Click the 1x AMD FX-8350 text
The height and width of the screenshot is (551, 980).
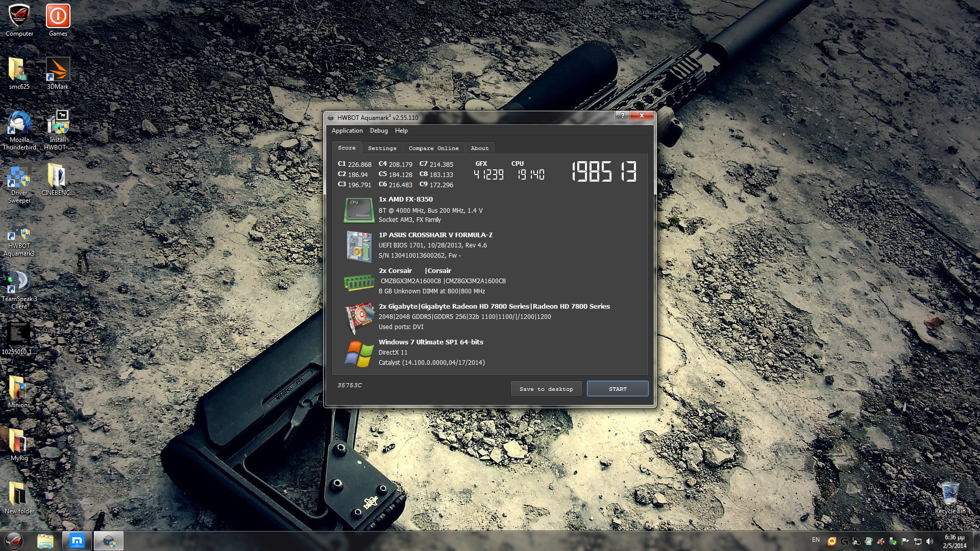tap(405, 199)
